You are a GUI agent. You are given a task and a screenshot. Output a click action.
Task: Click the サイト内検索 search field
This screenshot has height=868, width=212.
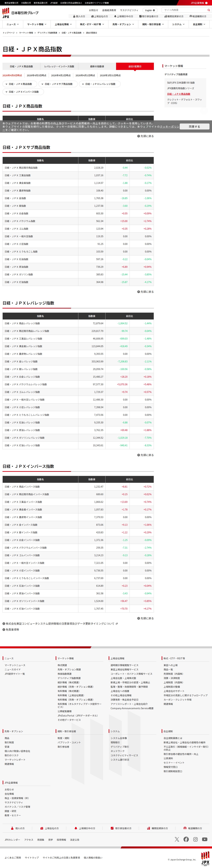pyautogui.click(x=184, y=10)
